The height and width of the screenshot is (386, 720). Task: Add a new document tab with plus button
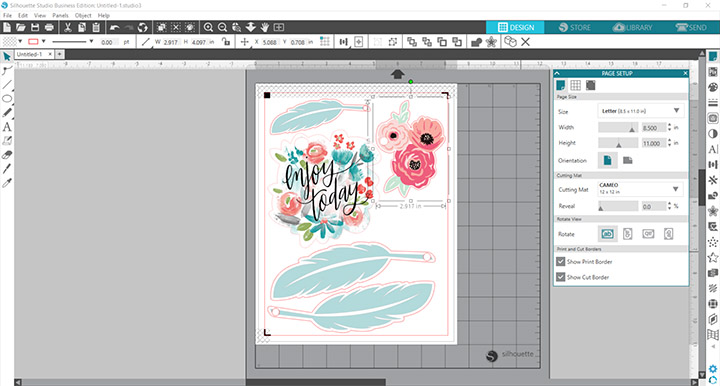(x=59, y=54)
